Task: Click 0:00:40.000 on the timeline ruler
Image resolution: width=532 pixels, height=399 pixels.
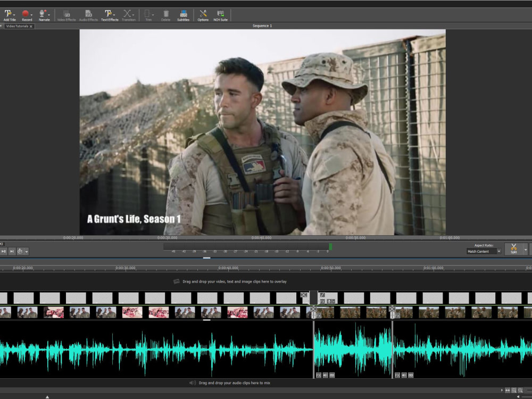Action: [x=228, y=268]
